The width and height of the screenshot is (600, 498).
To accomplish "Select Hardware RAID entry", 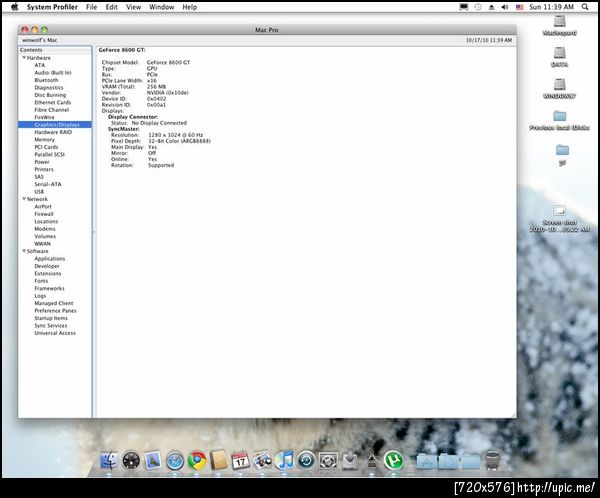I will point(53,132).
